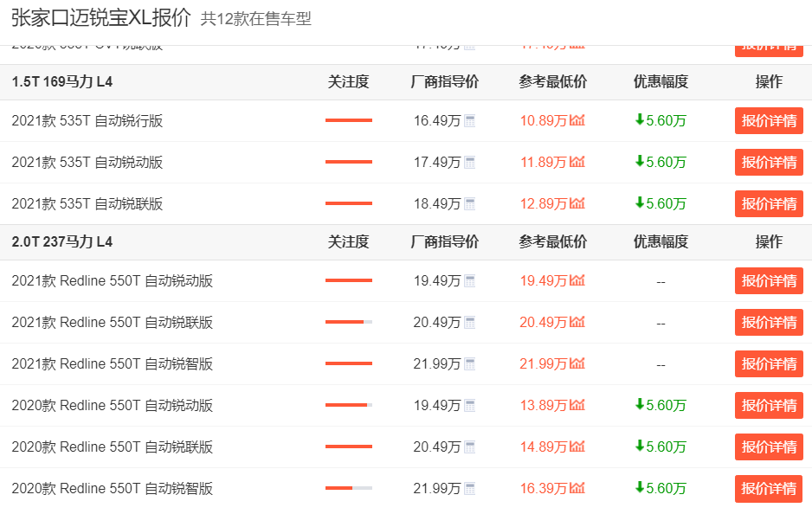Open calculator icon for 2021款 535T 自动锐行版
Viewport: 812px width, 514px height.
[x=470, y=121]
